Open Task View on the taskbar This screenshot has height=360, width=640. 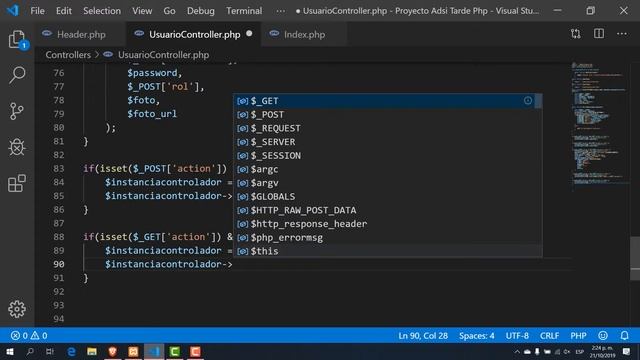pyautogui.click(x=50, y=351)
